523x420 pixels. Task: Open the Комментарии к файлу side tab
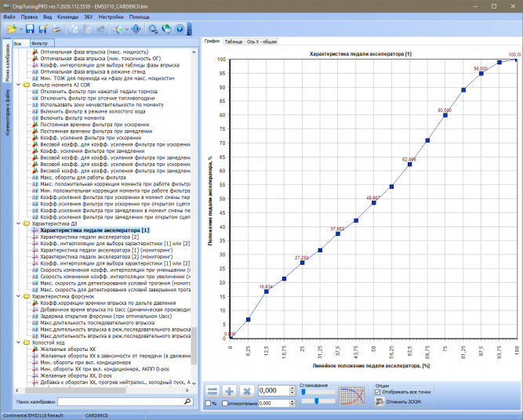7,112
